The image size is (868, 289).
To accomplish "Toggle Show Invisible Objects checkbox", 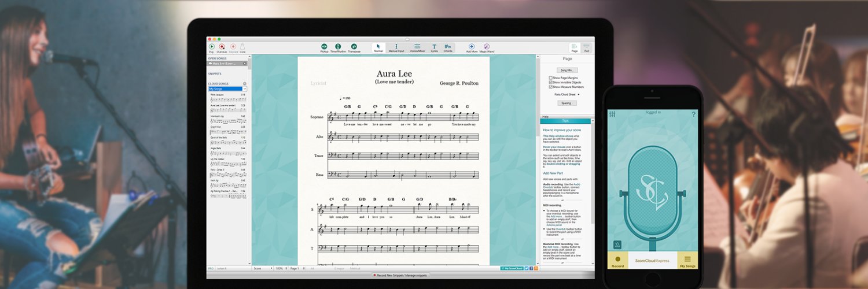I will coord(550,82).
